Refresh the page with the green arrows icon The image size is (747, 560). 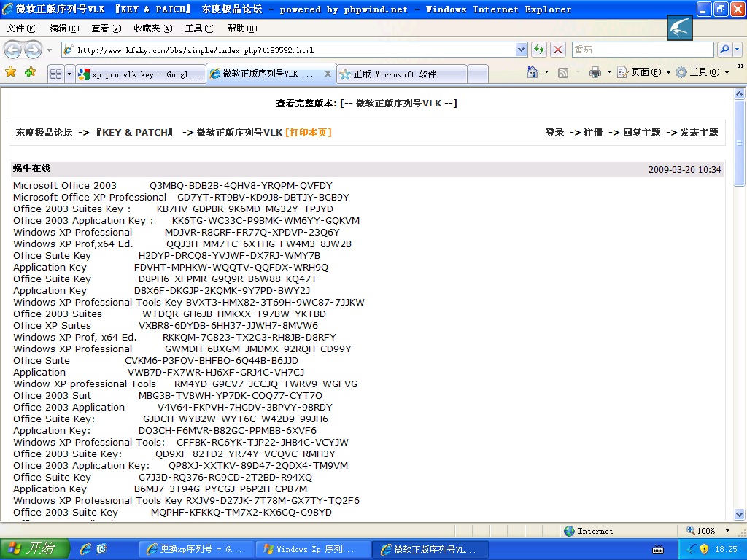[539, 50]
